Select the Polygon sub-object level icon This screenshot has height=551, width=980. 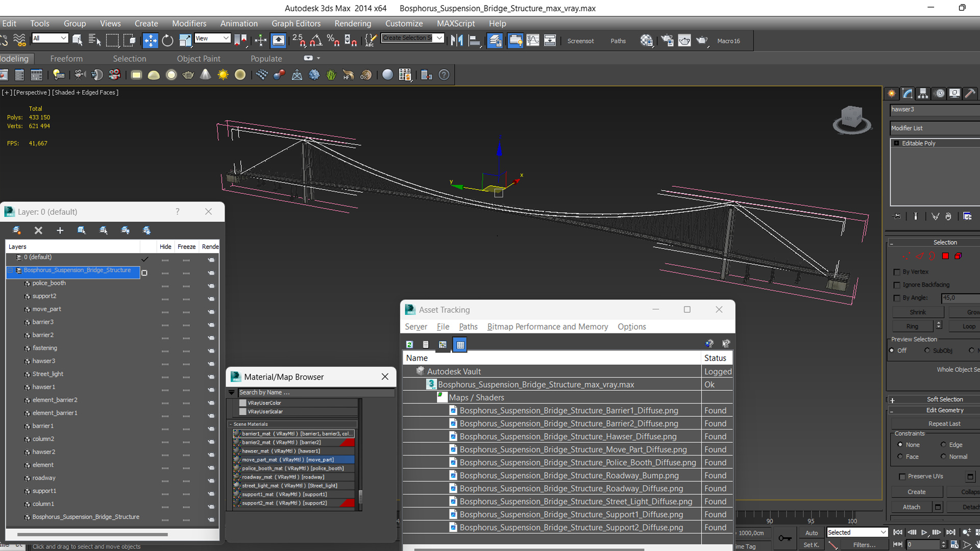tap(945, 256)
